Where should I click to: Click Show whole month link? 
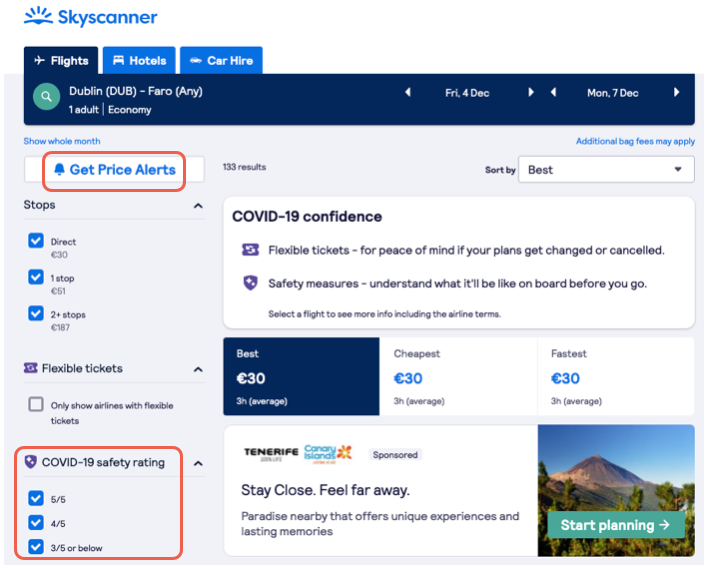coord(62,141)
